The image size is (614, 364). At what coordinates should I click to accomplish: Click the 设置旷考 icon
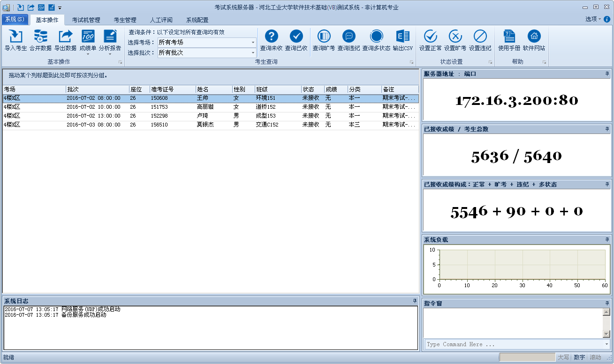(455, 36)
